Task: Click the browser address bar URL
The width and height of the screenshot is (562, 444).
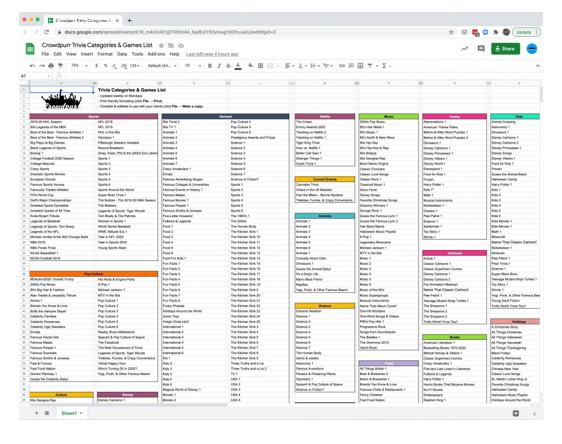Action: click(x=170, y=32)
